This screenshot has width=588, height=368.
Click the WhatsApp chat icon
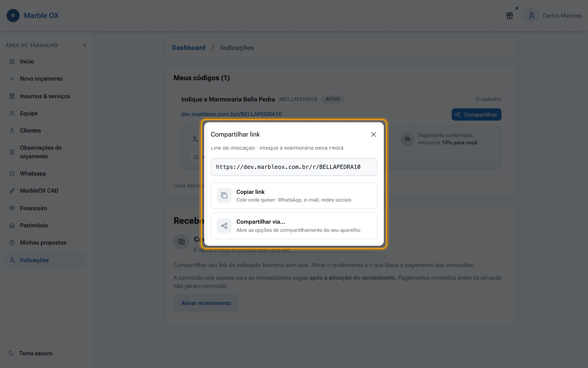(x=12, y=174)
